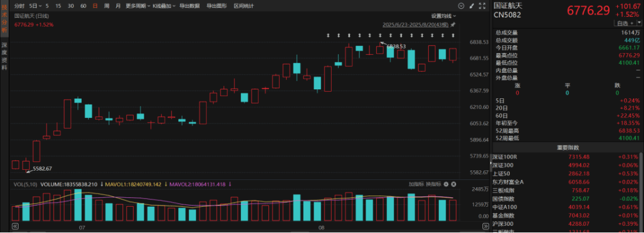
Task: Open the 深度资料 side tab
Action: coord(4,56)
